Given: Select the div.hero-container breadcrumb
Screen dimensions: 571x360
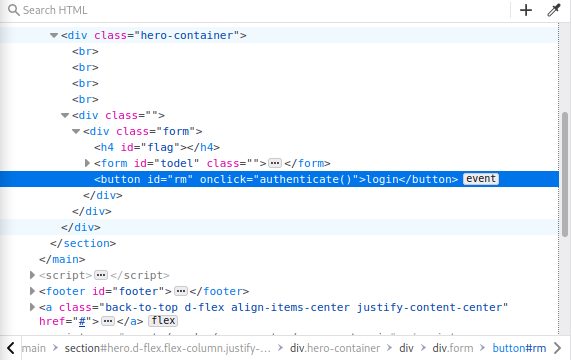Looking at the screenshot, I should pos(335,348).
